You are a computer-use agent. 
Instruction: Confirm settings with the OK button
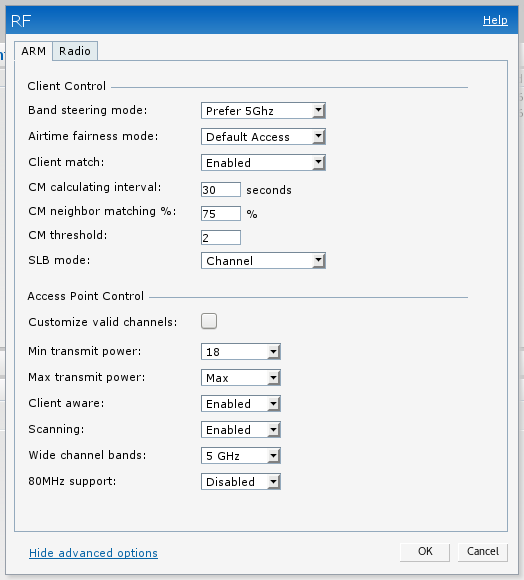click(425, 552)
